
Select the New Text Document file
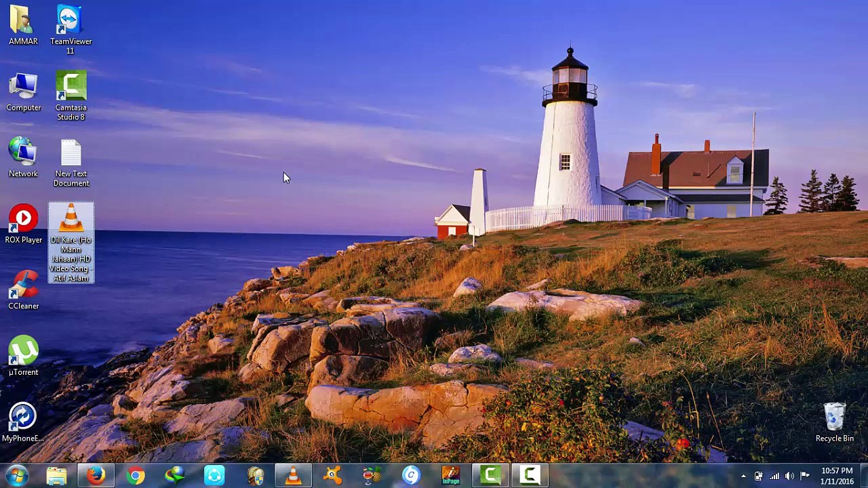[71, 154]
